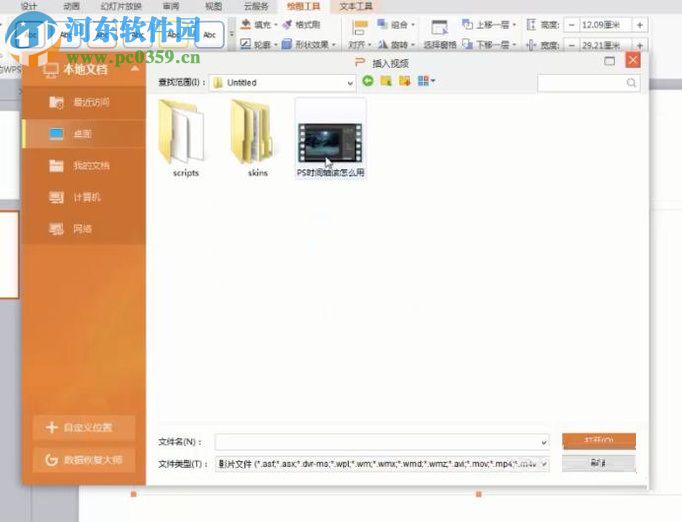Go up one folder level icon
The image size is (682, 522).
(386, 81)
